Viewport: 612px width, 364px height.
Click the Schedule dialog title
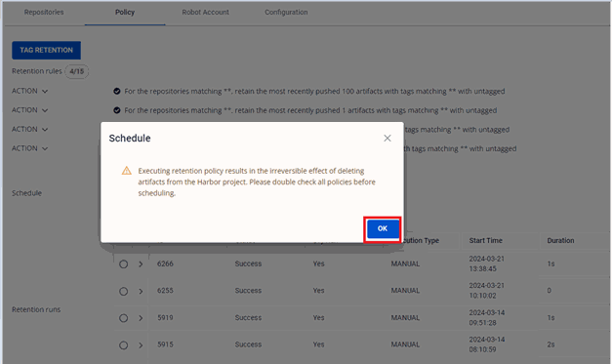130,139
